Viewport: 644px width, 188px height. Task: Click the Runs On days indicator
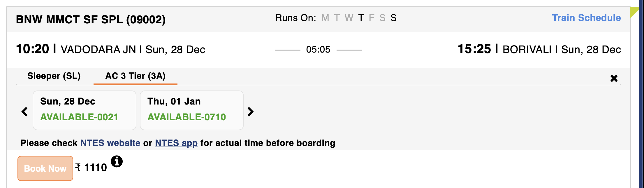click(336, 18)
